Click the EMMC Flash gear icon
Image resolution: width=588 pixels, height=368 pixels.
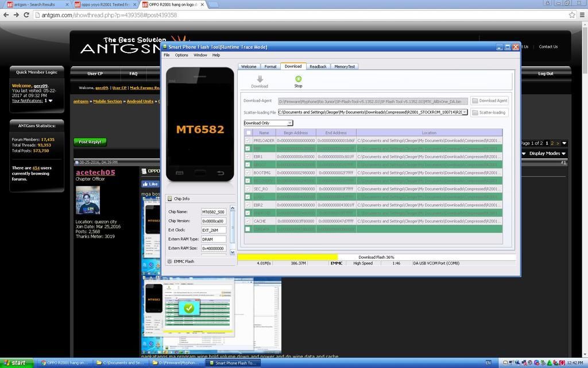click(170, 262)
